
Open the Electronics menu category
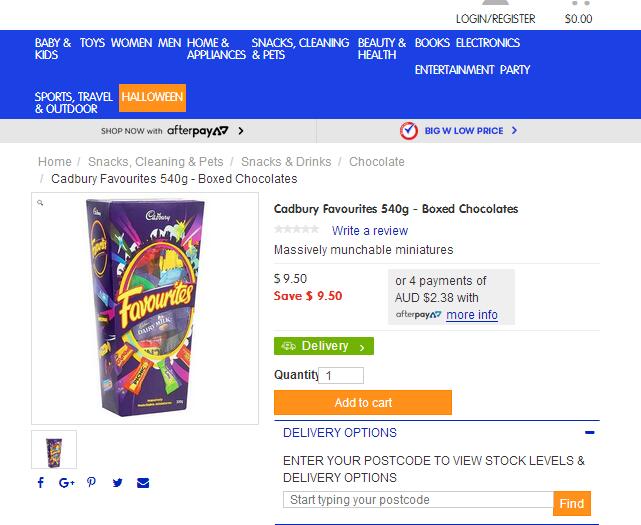pos(488,43)
